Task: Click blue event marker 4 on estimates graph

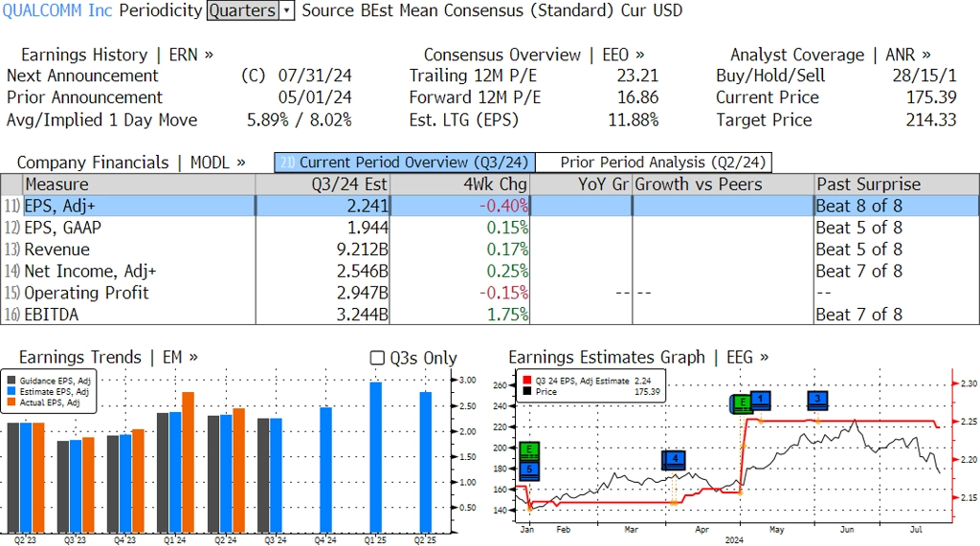Action: click(675, 460)
